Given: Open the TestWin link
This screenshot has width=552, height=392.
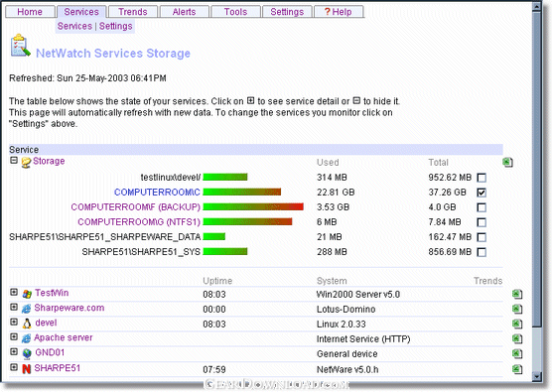Looking at the screenshot, I should coord(52,293).
